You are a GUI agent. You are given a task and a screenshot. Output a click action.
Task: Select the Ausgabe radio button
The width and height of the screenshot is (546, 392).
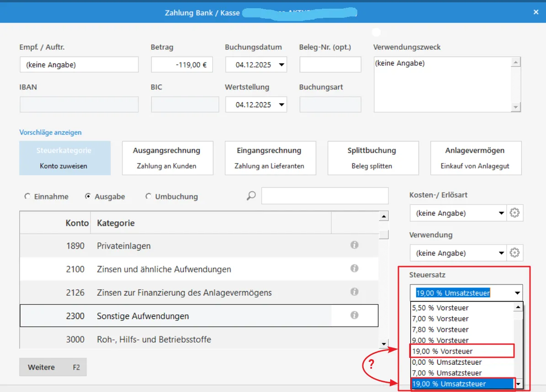coord(88,197)
